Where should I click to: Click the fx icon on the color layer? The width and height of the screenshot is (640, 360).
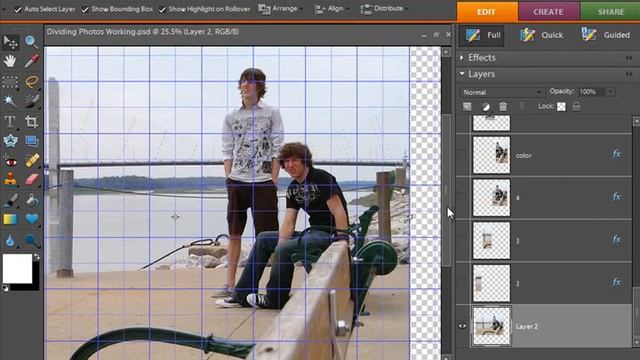616,154
